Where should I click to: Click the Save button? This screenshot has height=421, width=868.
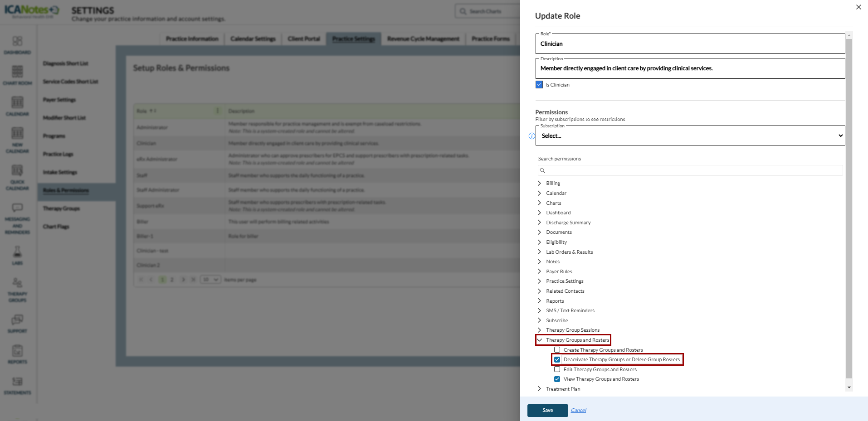547,410
